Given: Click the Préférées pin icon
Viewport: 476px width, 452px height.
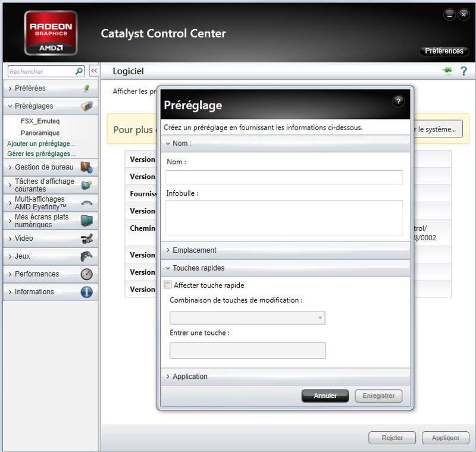Looking at the screenshot, I should [87, 88].
